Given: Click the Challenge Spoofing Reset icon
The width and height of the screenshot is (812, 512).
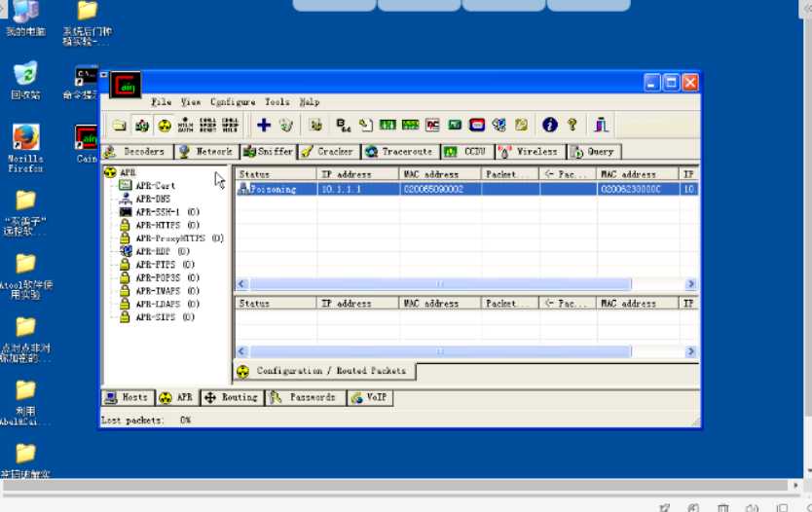Looking at the screenshot, I should [x=207, y=126].
